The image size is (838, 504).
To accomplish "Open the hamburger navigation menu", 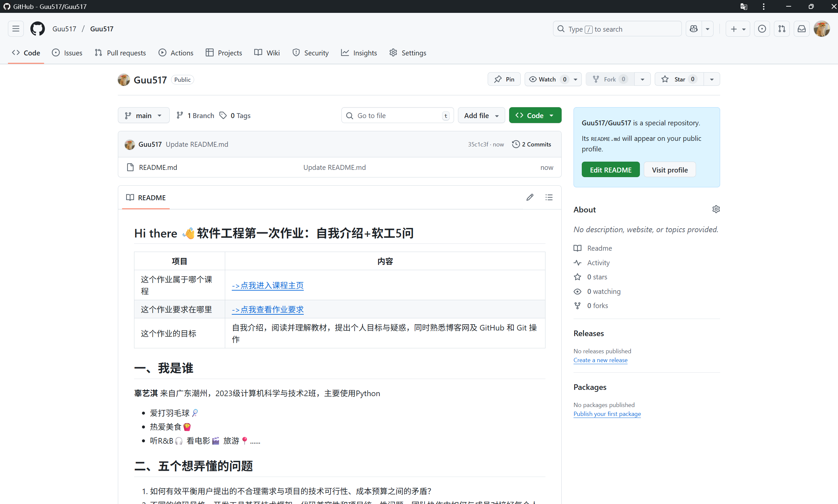I will pos(16,29).
